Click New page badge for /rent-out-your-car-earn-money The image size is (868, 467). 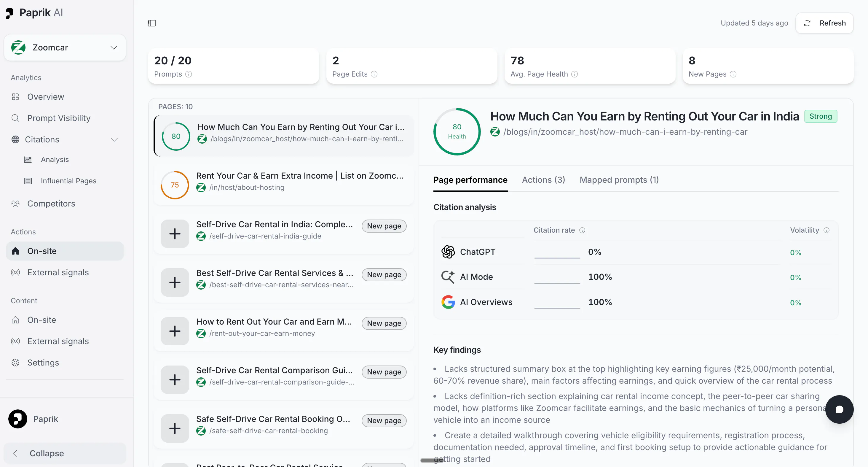[x=384, y=323]
